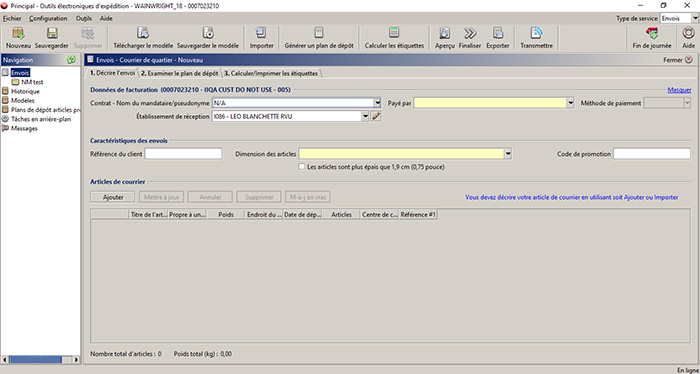700x374 pixels.
Task: Open Messages in navigation tree
Action: [x=24, y=129]
